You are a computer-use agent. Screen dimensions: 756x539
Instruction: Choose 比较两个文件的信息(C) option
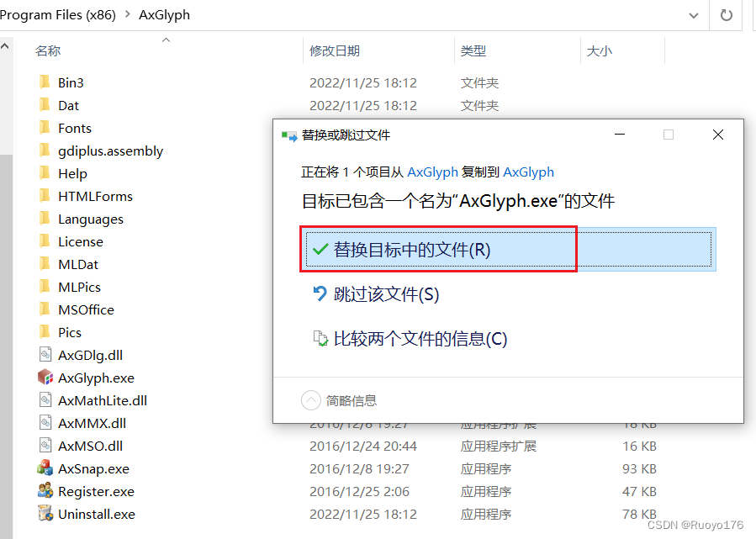(x=410, y=338)
